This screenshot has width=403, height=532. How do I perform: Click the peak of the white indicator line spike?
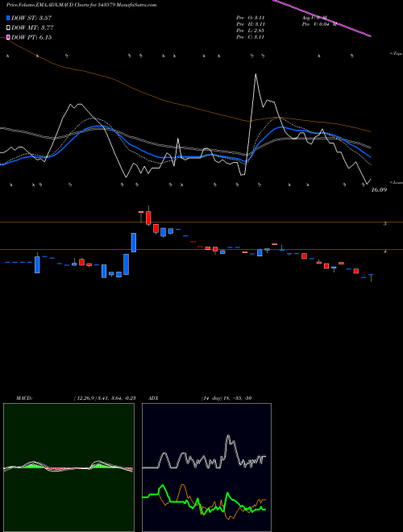(255, 74)
